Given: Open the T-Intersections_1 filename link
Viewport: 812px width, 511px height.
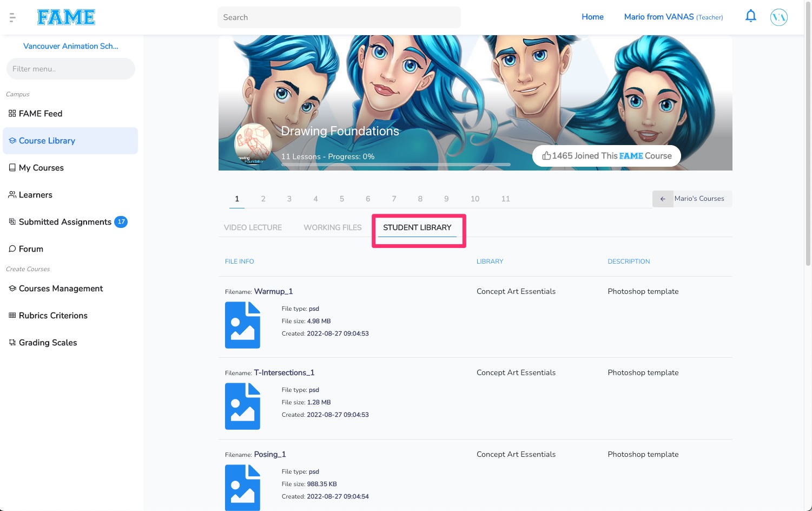Looking at the screenshot, I should (x=284, y=372).
